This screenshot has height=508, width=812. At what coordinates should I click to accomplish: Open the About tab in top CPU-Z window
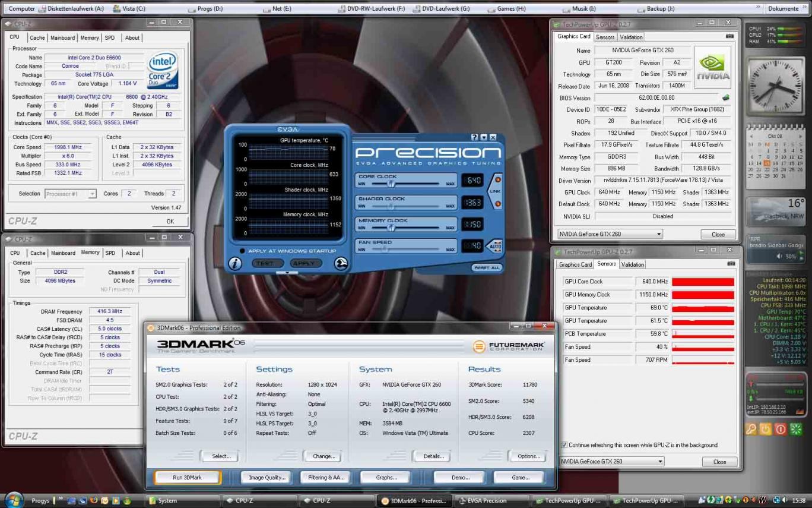(132, 37)
